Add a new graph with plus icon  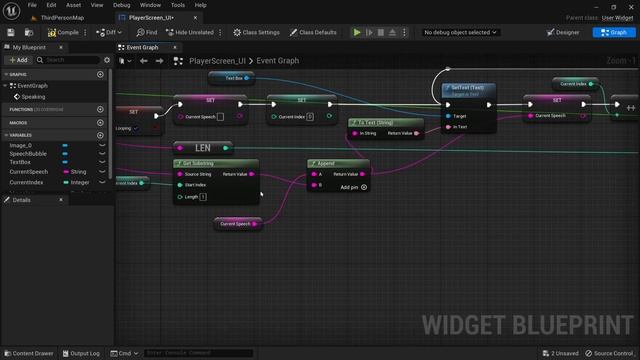(100, 74)
